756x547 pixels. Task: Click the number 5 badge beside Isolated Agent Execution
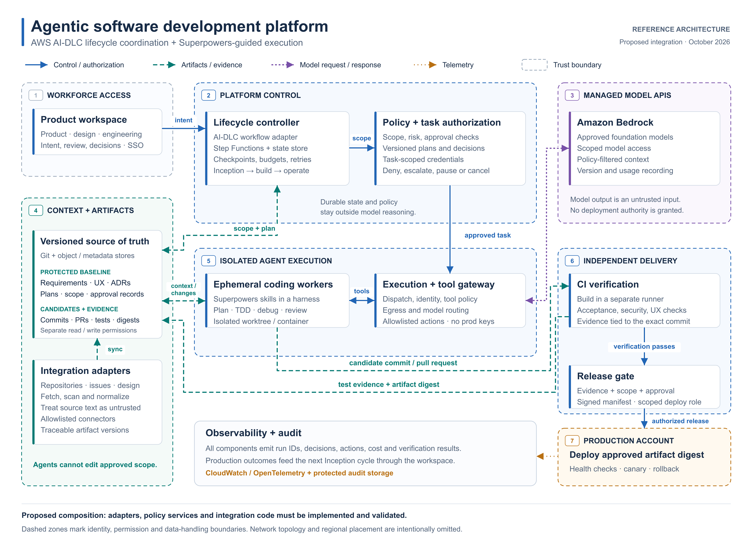208,261
